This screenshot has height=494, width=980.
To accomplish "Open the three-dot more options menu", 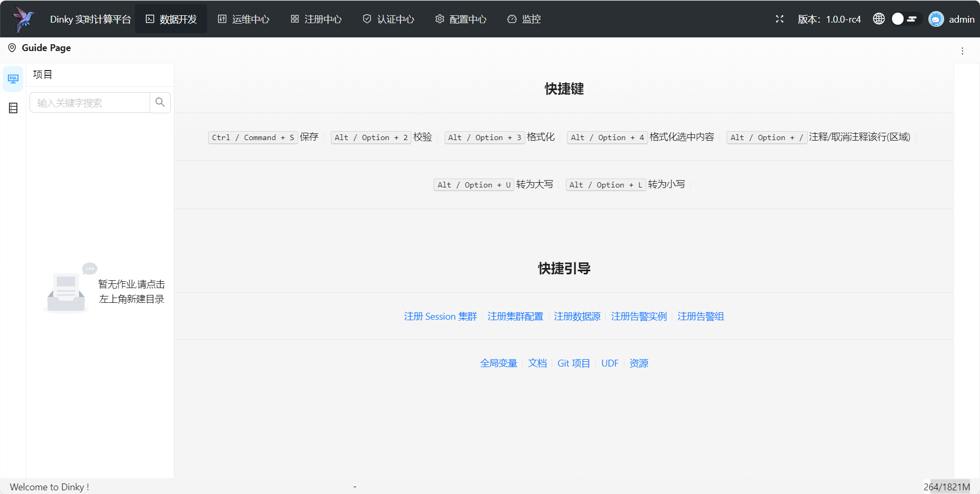I will tap(963, 51).
